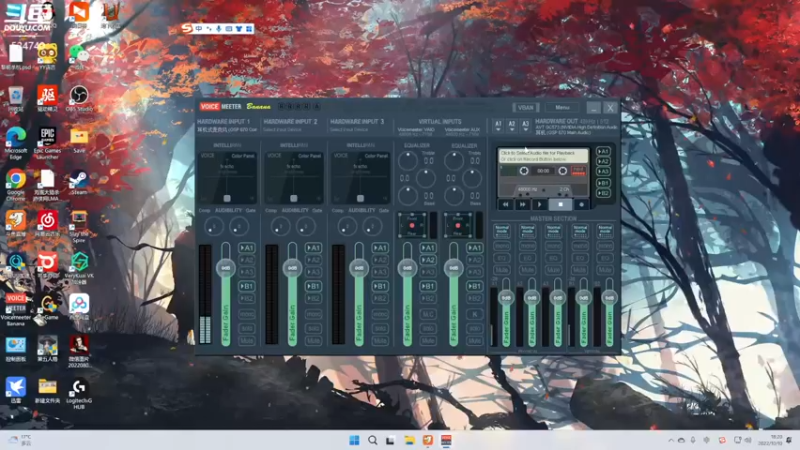Start recording with the record button
The image size is (800, 450).
click(x=581, y=205)
